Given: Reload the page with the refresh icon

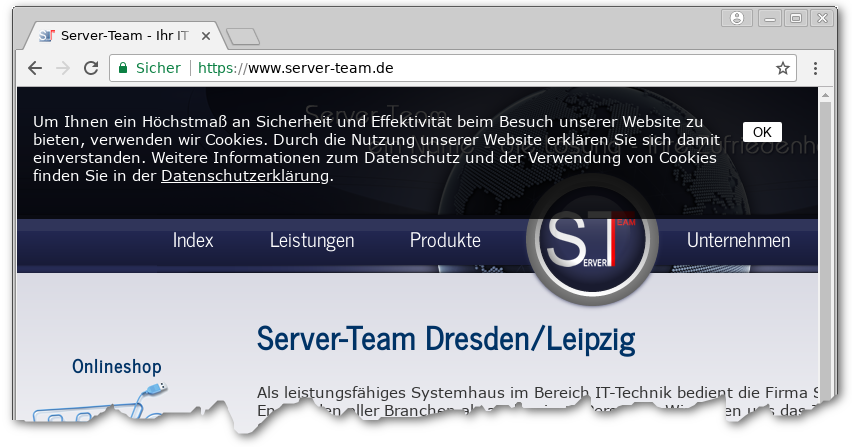Looking at the screenshot, I should [91, 68].
